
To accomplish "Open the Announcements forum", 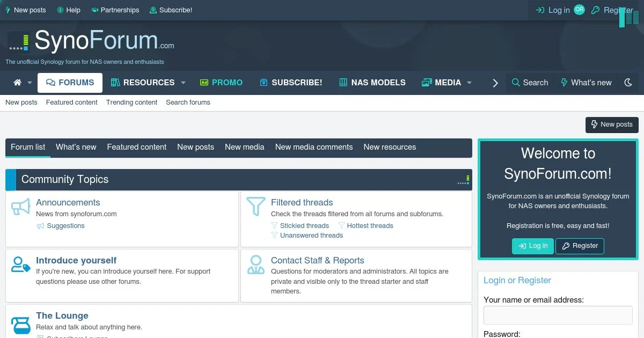I will click(x=68, y=202).
